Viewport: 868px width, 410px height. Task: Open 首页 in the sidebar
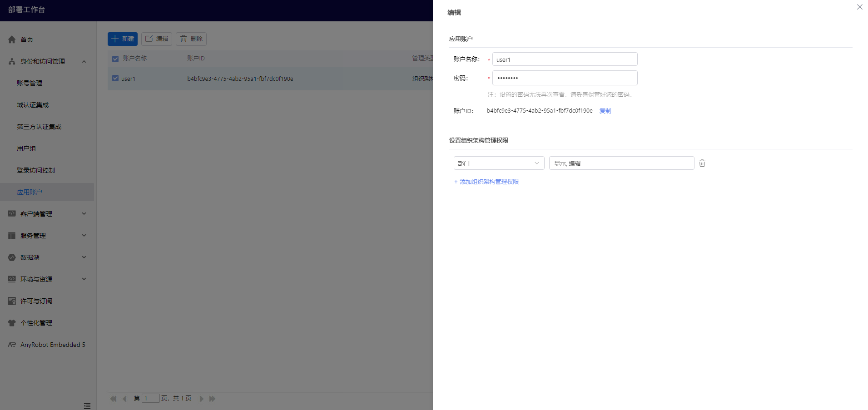point(27,40)
